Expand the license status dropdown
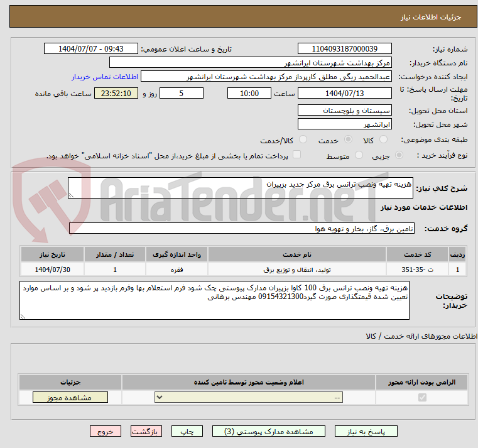Viewport: 478px width, 448px height. (x=248, y=398)
